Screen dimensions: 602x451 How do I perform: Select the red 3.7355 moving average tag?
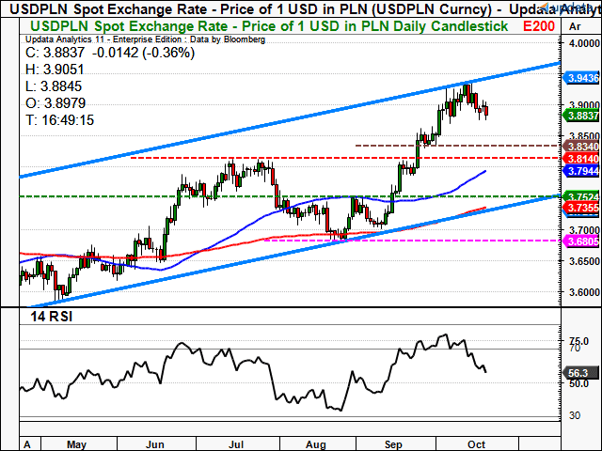(581, 208)
